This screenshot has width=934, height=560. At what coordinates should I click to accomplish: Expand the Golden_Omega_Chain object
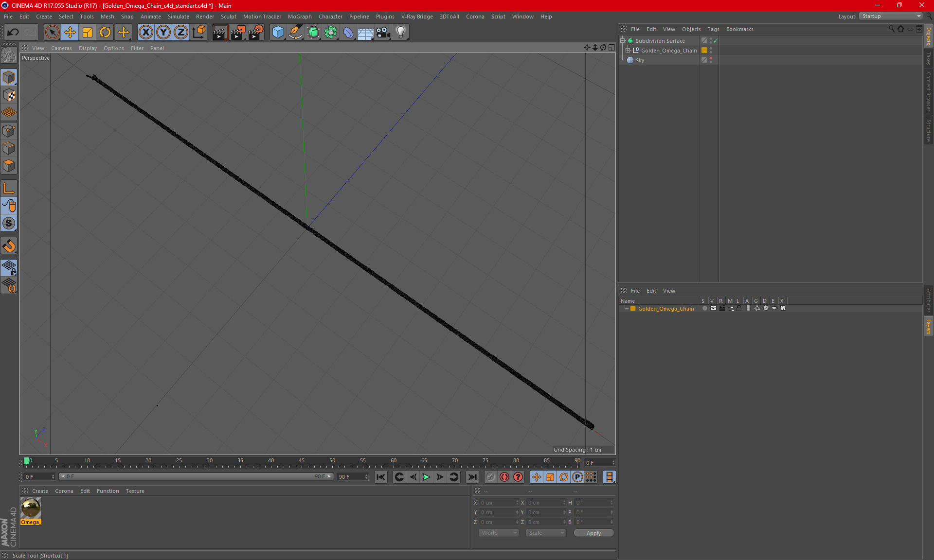[x=628, y=51]
